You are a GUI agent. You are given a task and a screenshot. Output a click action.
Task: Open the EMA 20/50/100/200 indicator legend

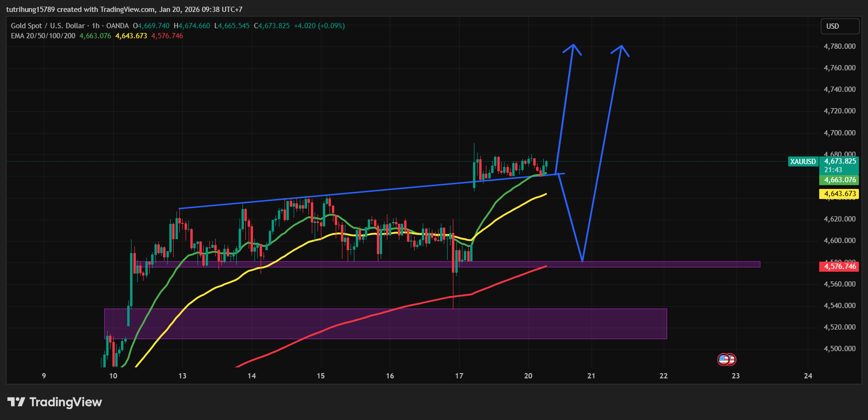[43, 36]
